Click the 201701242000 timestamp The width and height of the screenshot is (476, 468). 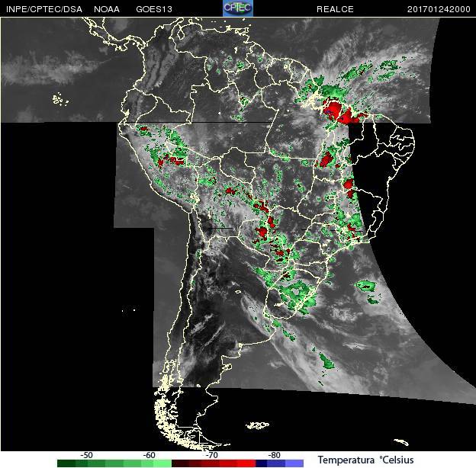point(439,9)
